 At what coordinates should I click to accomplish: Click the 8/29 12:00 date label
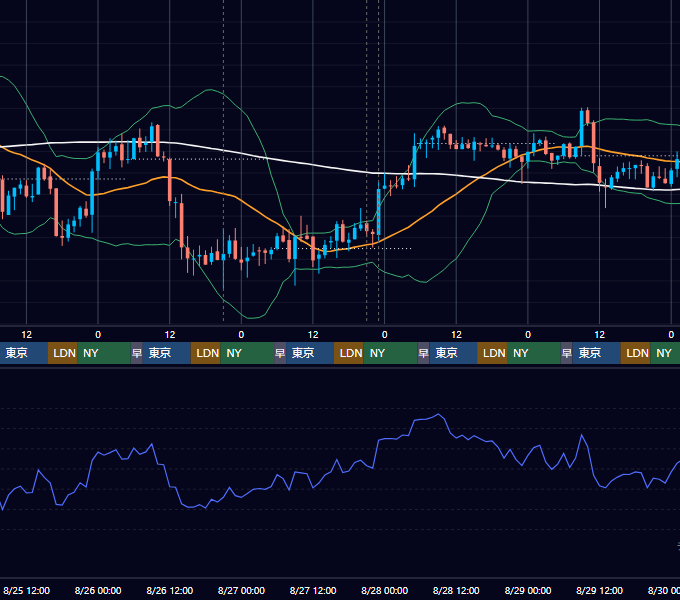point(599,590)
